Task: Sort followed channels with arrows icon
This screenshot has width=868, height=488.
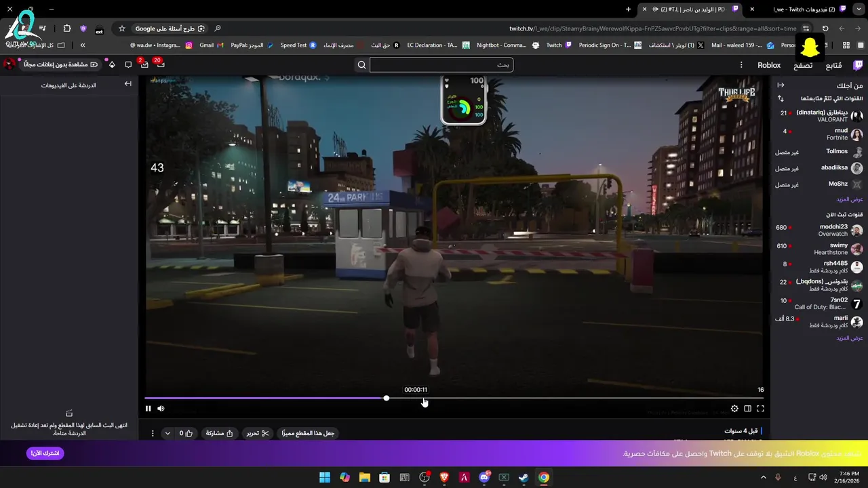Action: 781,98
